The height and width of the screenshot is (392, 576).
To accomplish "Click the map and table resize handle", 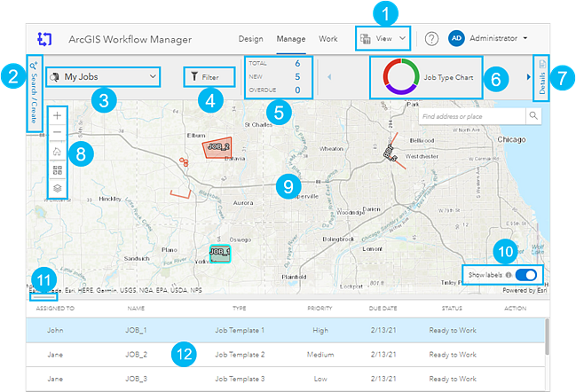I will pos(43,296).
